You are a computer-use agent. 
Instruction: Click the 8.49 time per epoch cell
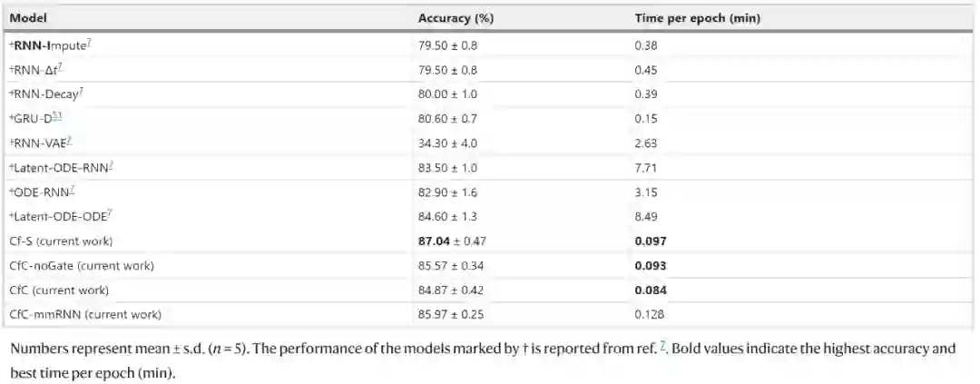[645, 216]
